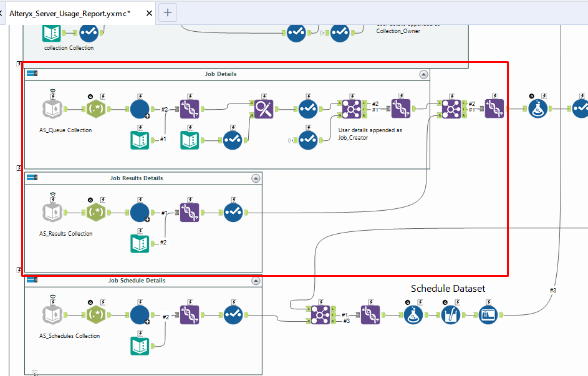588x376 pixels.
Task: Click the AS_Results Collection annotation label
Action: coord(65,234)
